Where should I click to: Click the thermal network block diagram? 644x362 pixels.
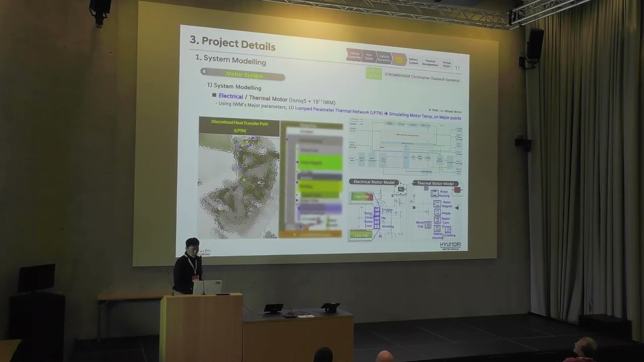(406, 147)
